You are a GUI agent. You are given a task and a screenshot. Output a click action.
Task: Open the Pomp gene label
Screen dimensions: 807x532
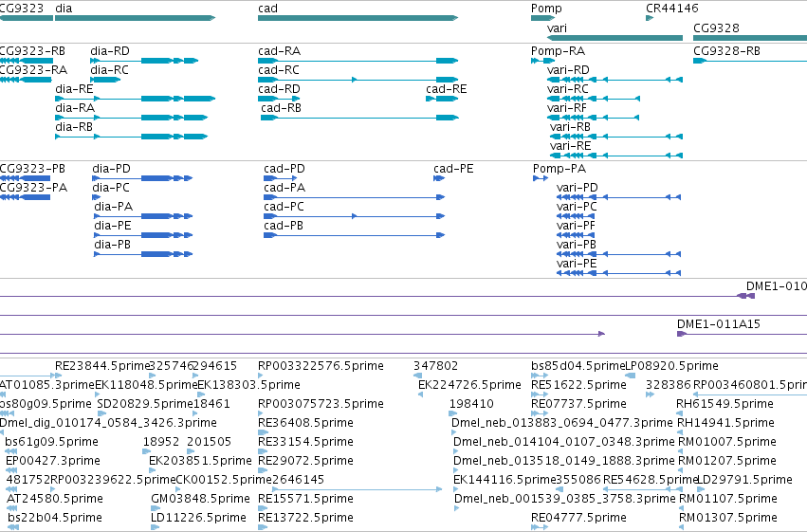click(546, 9)
